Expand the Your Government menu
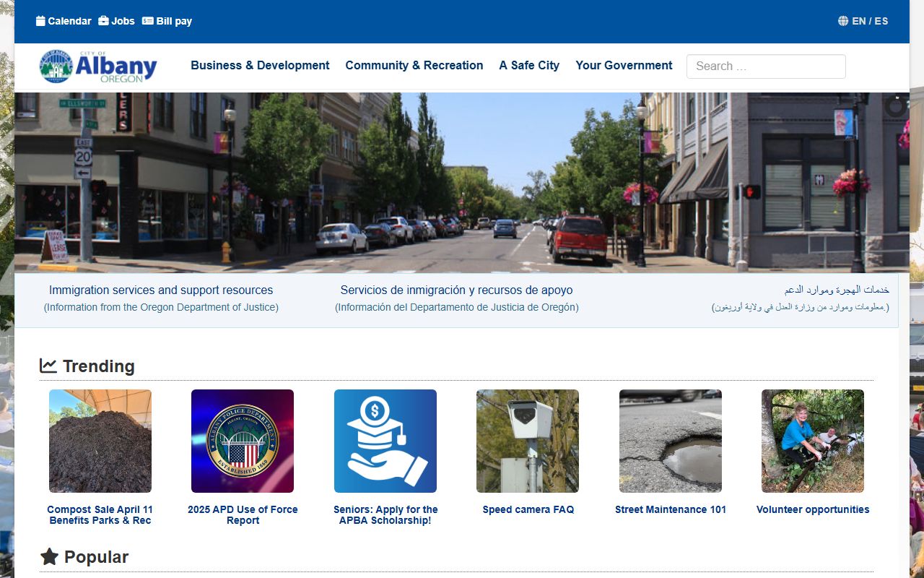924x578 pixels. (624, 65)
